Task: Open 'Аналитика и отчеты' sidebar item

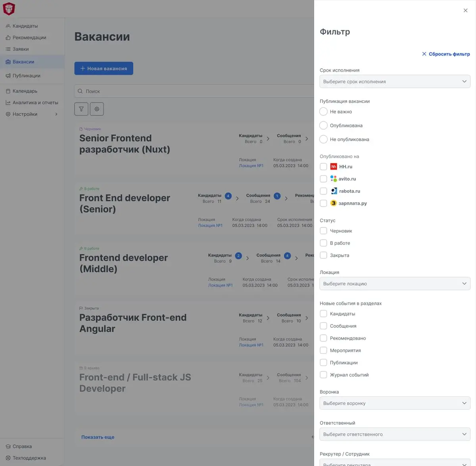Action: coord(35,103)
